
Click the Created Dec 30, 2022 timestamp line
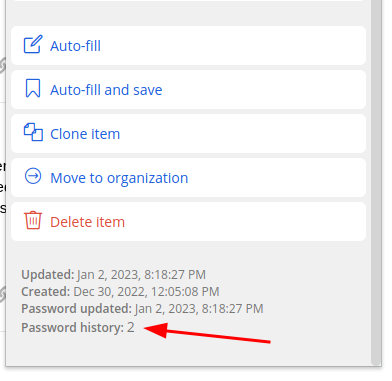(x=120, y=292)
